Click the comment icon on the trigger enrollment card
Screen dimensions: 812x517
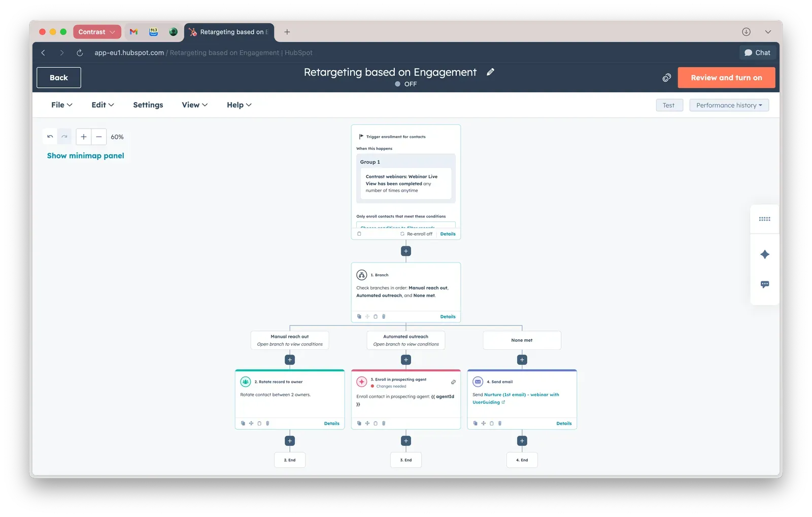pyautogui.click(x=359, y=234)
